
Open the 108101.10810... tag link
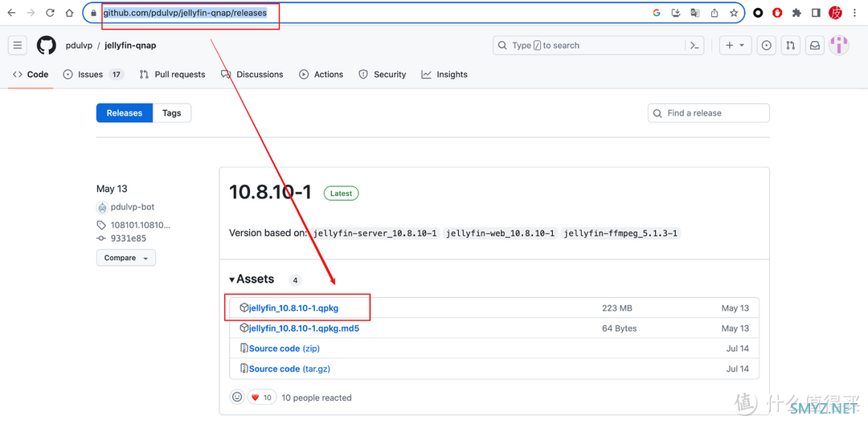point(141,225)
